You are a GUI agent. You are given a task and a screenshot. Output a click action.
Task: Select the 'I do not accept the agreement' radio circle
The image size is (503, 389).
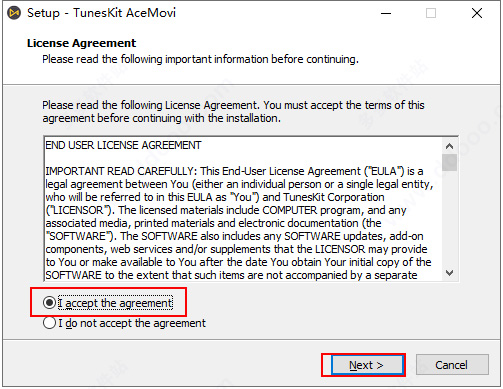(x=49, y=323)
